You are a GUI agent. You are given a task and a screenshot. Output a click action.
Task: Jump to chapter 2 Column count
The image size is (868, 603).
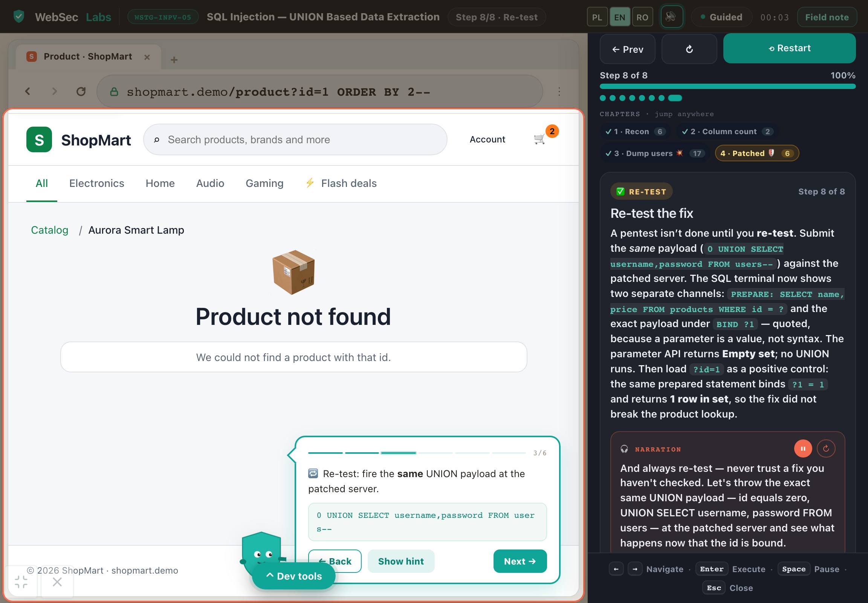click(x=727, y=132)
